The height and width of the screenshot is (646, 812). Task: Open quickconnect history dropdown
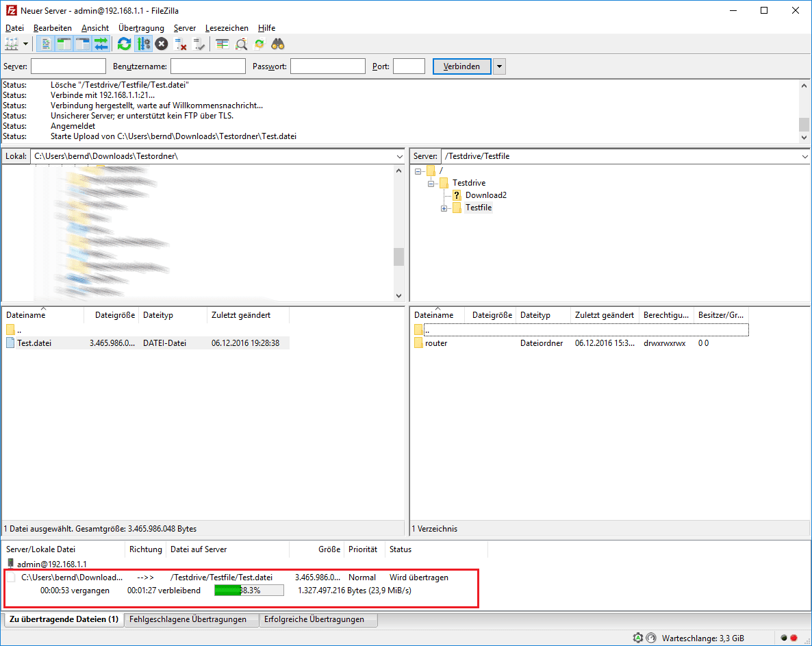point(499,66)
